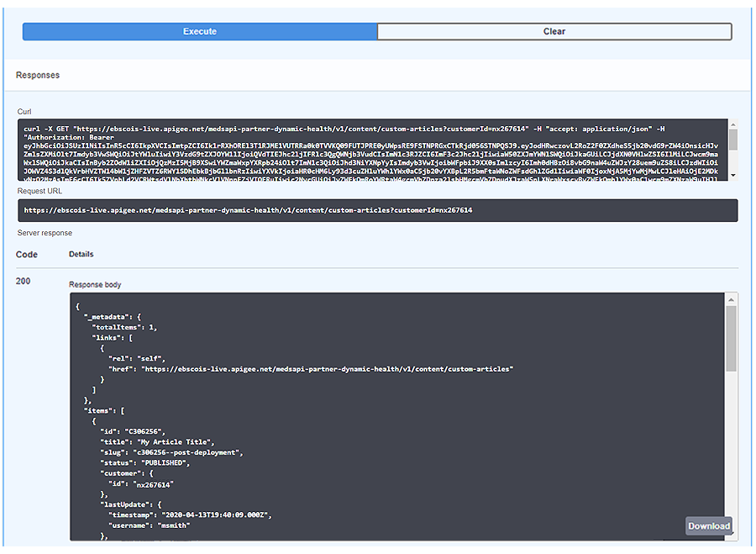
Task: Download the response body
Action: (x=709, y=526)
